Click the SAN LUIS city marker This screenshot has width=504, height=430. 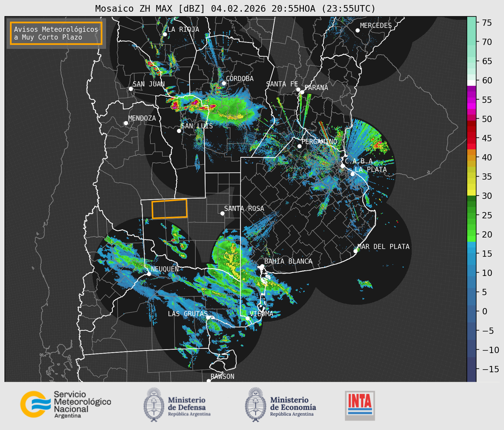click(179, 131)
